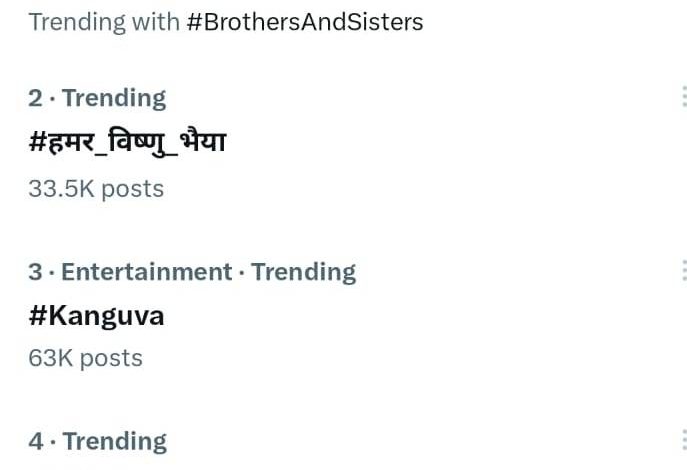Screen dimensions: 687x470
Task: Select the "4 · Trending" label
Action: 97,441
